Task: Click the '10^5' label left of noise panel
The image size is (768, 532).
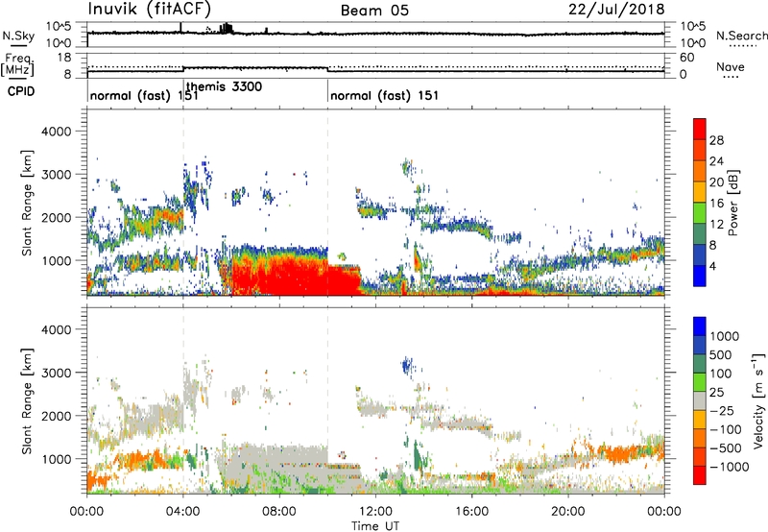Action: (59, 26)
